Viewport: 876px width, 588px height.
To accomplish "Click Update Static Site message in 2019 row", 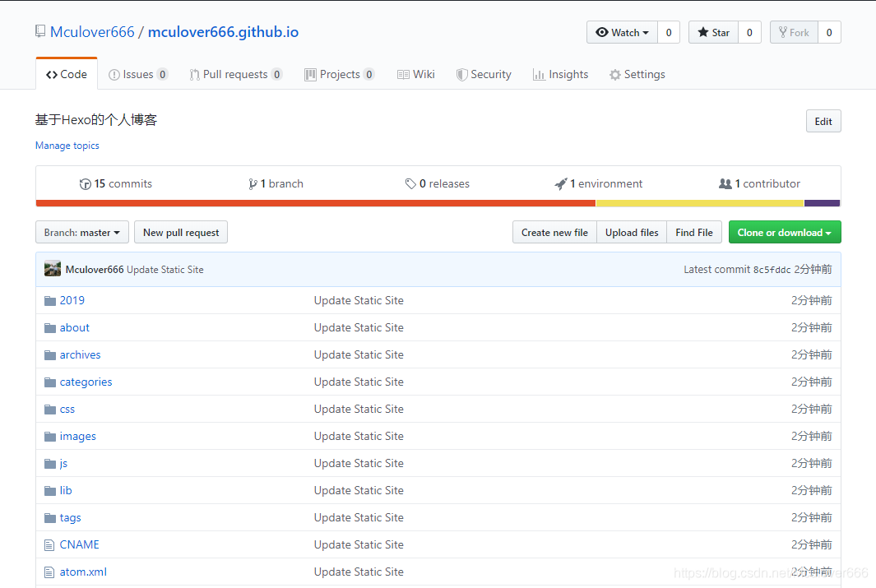I will point(359,300).
